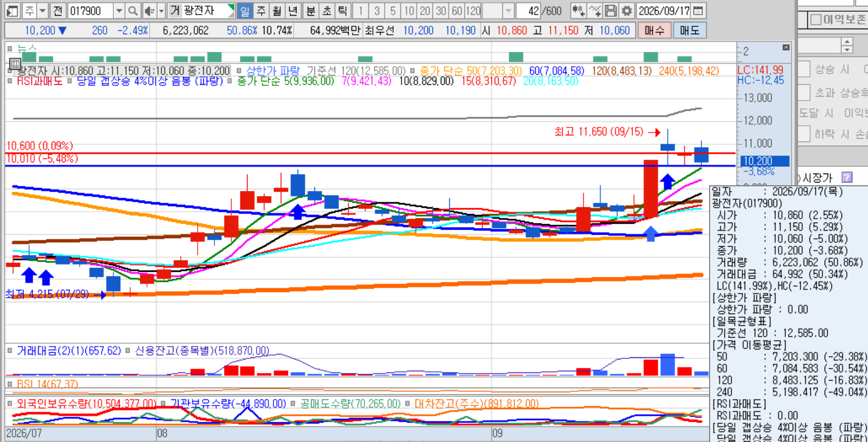The width and height of the screenshot is (868, 442).
Task: Click the date field 2026/09/17
Action: [x=664, y=11]
